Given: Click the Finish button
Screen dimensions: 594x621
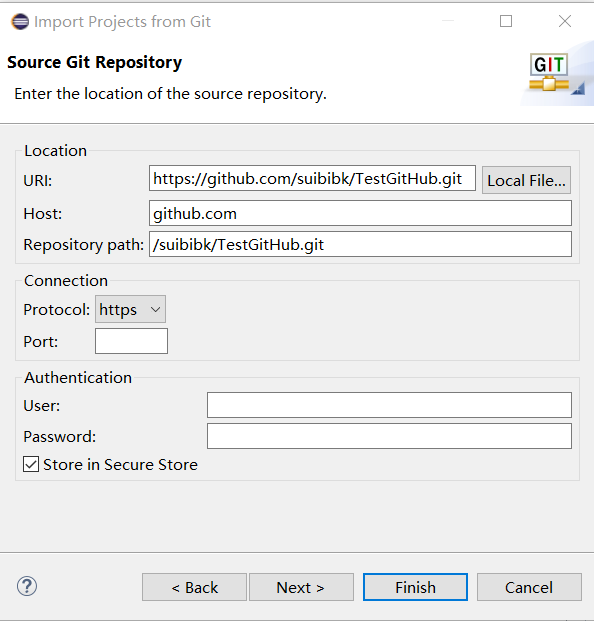Looking at the screenshot, I should [415, 587].
